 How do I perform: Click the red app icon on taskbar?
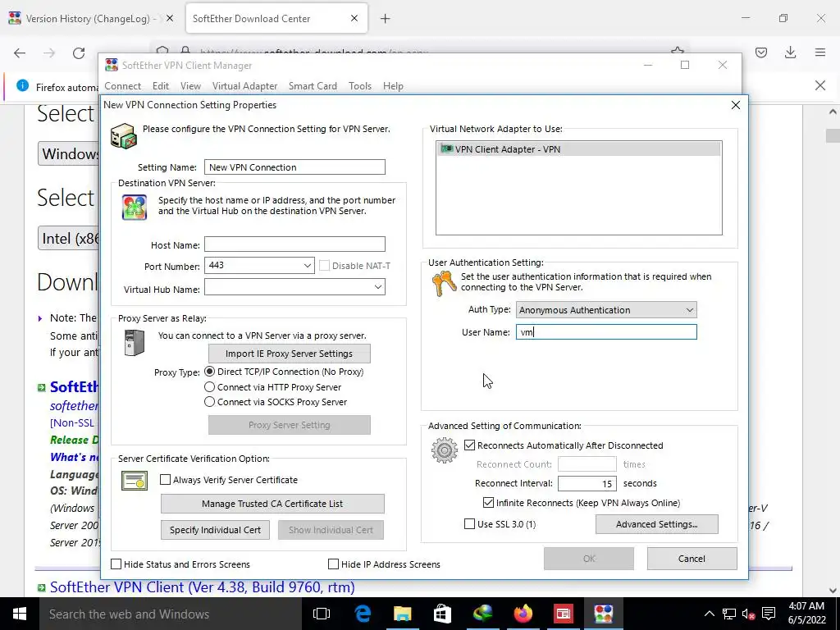tap(563, 614)
